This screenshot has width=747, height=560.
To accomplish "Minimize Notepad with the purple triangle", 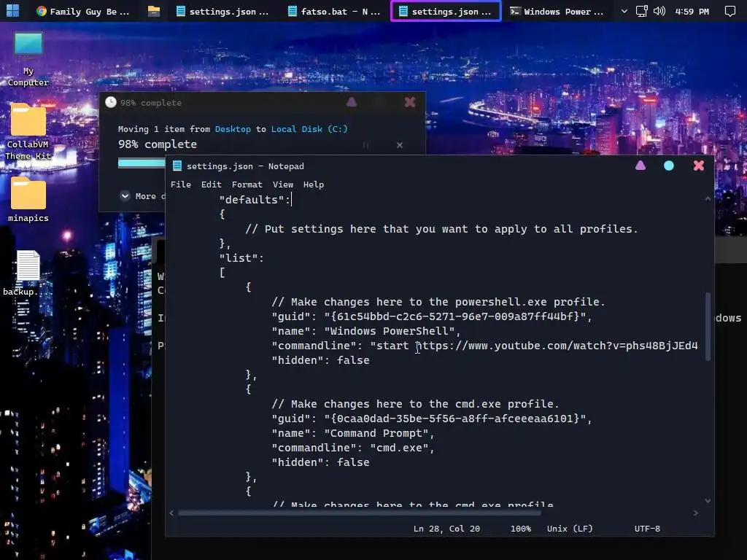I will tap(640, 166).
